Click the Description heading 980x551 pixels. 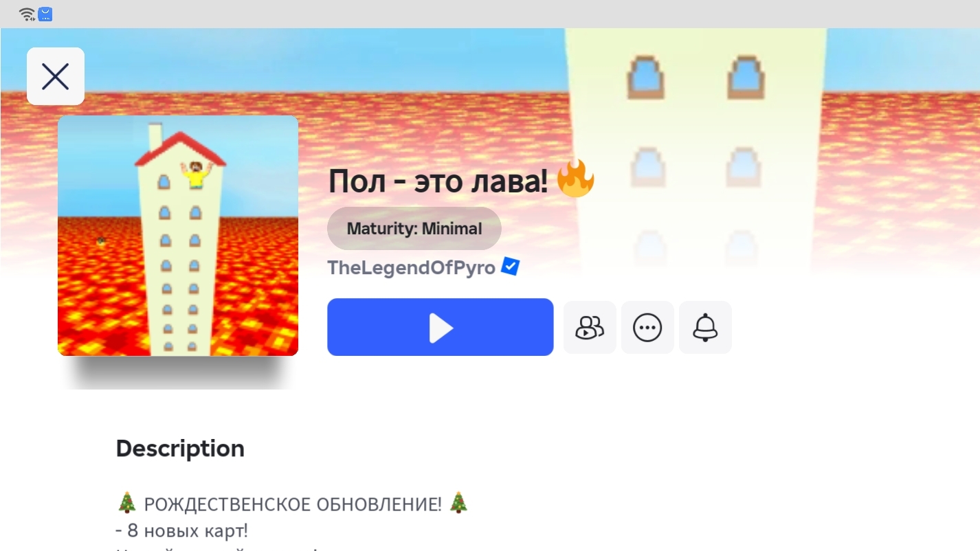click(180, 448)
